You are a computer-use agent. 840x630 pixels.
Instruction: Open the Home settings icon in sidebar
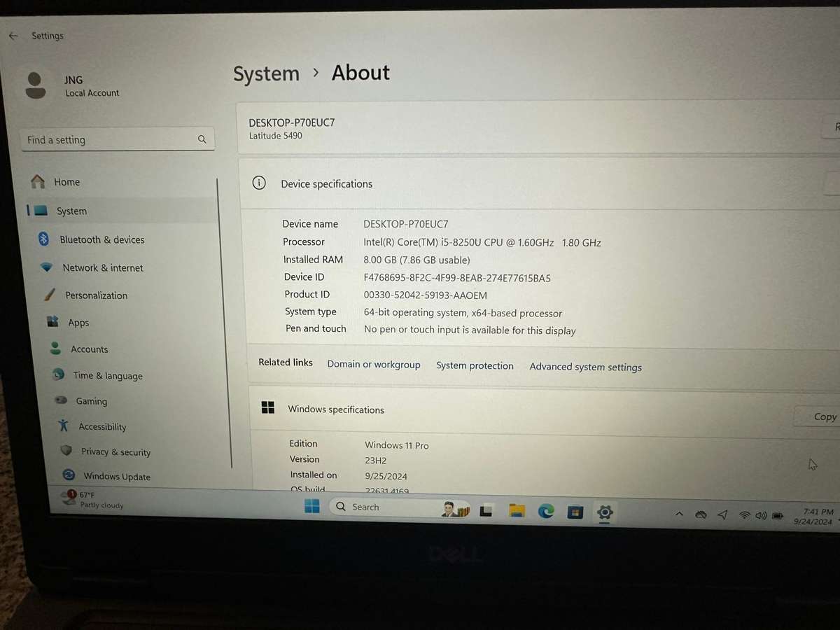coord(38,181)
